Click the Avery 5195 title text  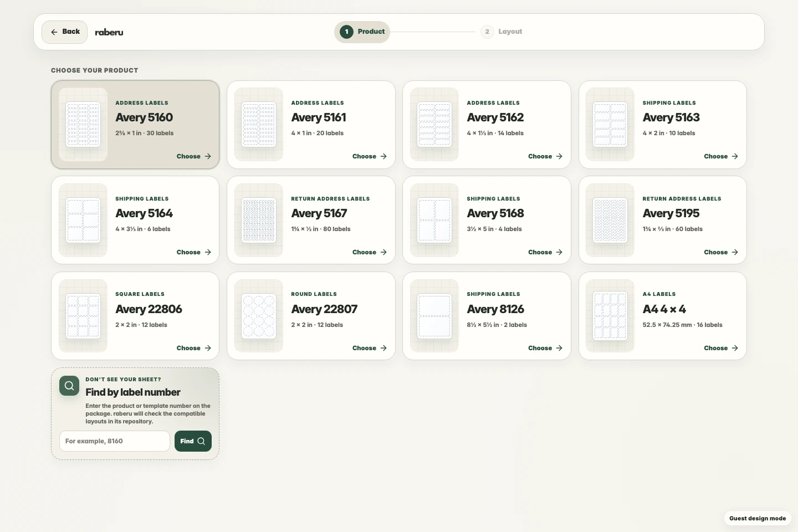pos(671,213)
